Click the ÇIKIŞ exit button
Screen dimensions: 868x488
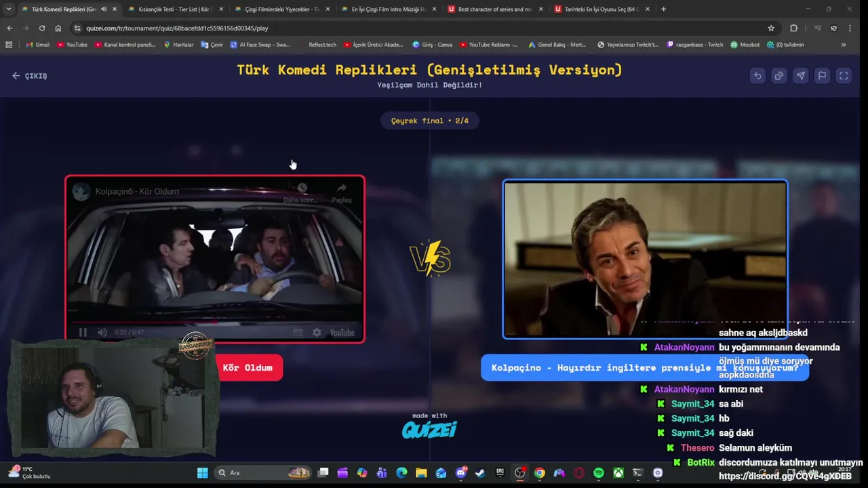click(x=30, y=76)
